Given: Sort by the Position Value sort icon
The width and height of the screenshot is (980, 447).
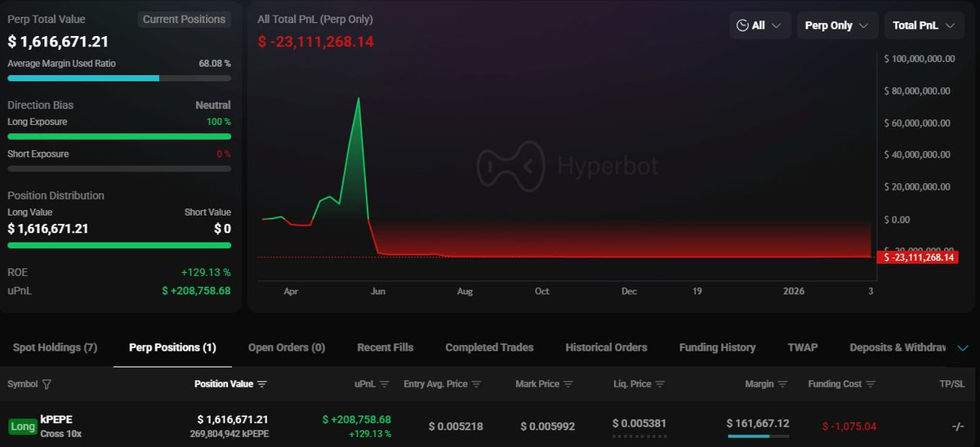Looking at the screenshot, I should pyautogui.click(x=262, y=384).
